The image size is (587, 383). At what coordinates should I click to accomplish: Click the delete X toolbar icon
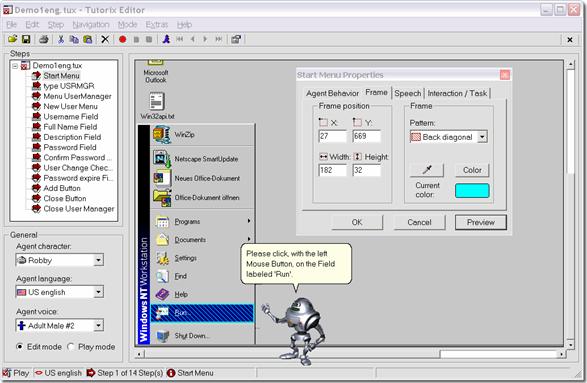(105, 39)
